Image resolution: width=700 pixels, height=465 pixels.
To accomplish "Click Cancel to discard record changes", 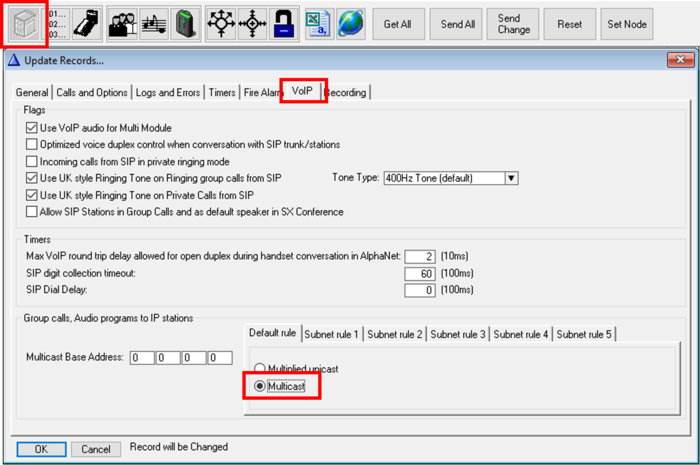I will coord(96,449).
